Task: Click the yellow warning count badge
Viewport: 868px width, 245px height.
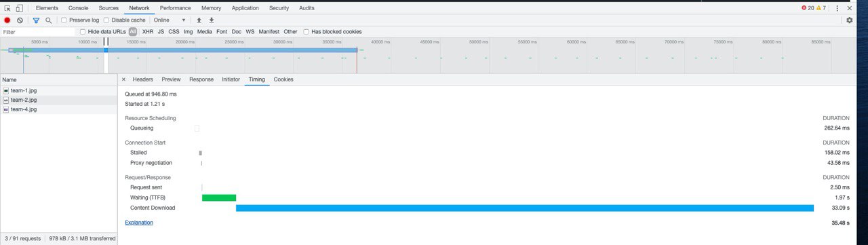Action: [821, 8]
